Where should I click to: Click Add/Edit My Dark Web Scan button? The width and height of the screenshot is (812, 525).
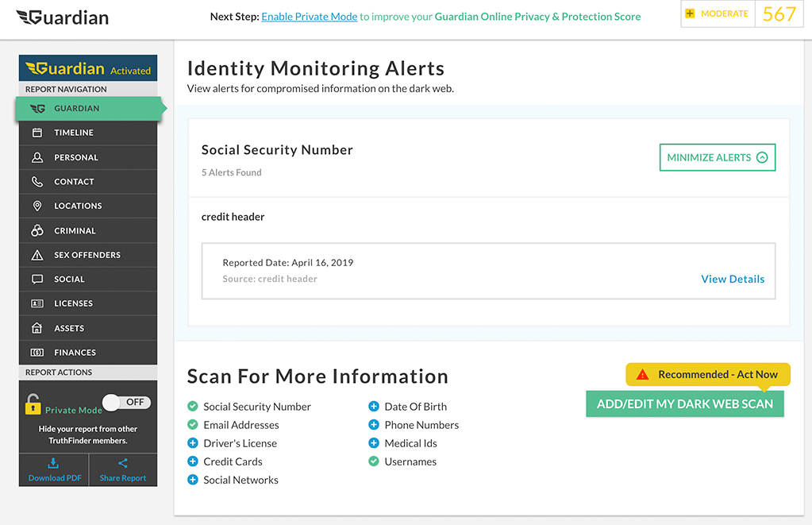[x=685, y=403]
